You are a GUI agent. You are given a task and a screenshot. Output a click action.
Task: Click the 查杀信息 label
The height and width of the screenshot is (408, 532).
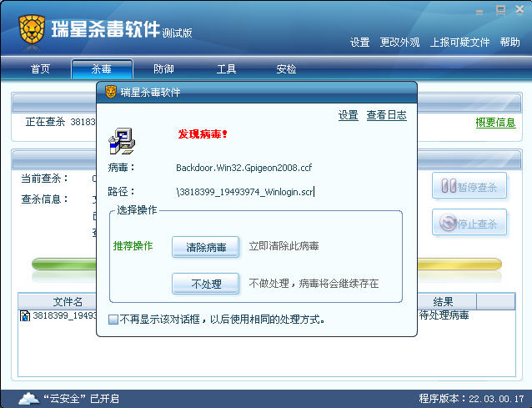coord(44,199)
